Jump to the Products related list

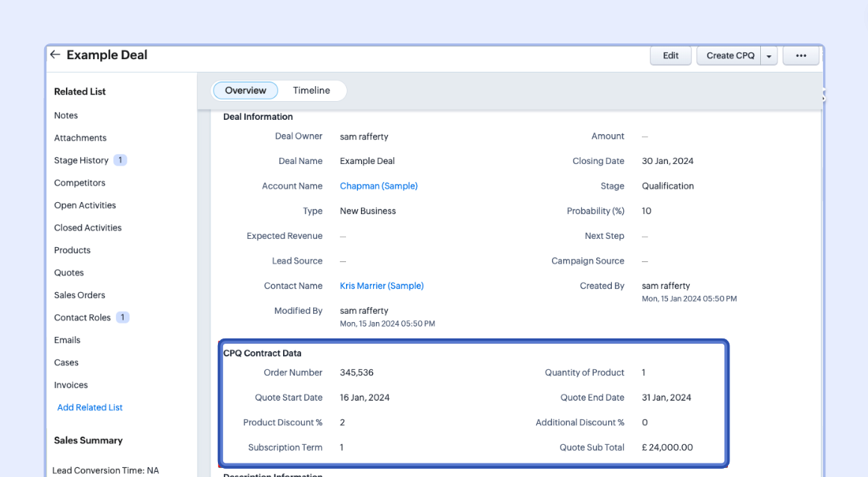pyautogui.click(x=72, y=250)
